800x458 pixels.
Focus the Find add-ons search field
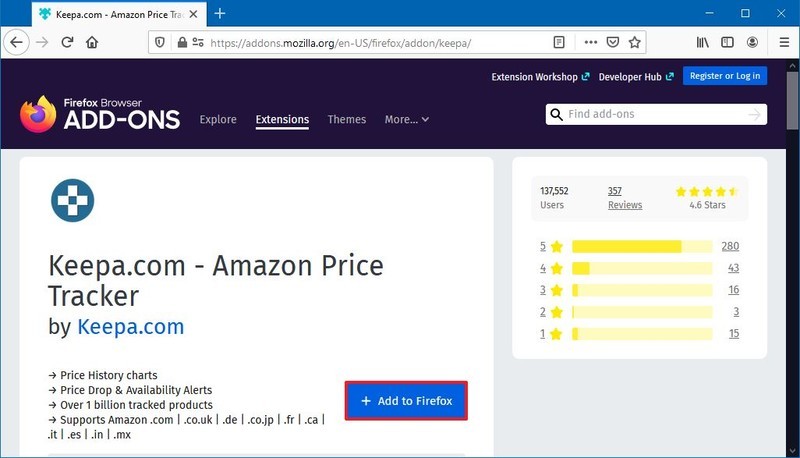[656, 114]
